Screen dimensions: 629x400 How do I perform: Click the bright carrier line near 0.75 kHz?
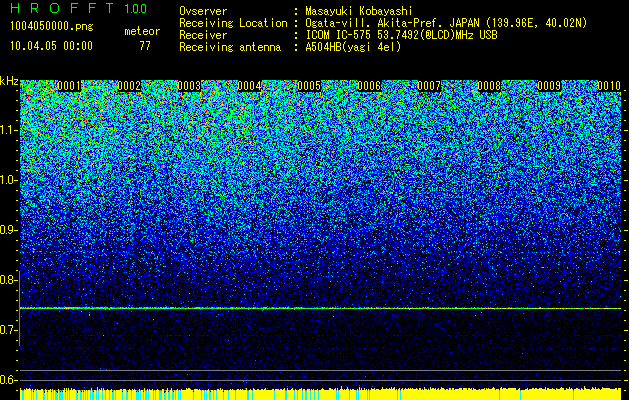(x=320, y=308)
